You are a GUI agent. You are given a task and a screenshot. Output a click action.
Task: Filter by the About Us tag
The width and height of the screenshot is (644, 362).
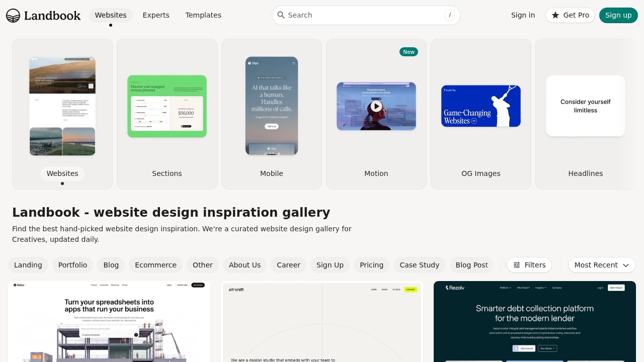click(245, 265)
